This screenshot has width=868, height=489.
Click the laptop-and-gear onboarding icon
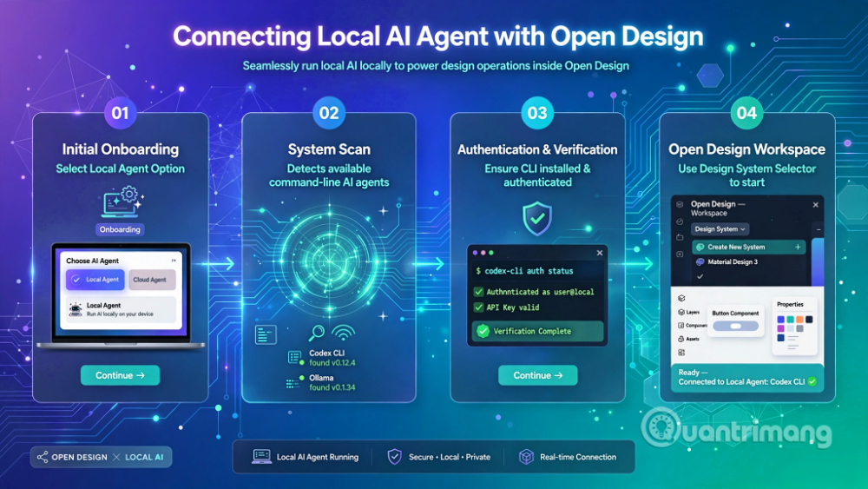(x=122, y=202)
